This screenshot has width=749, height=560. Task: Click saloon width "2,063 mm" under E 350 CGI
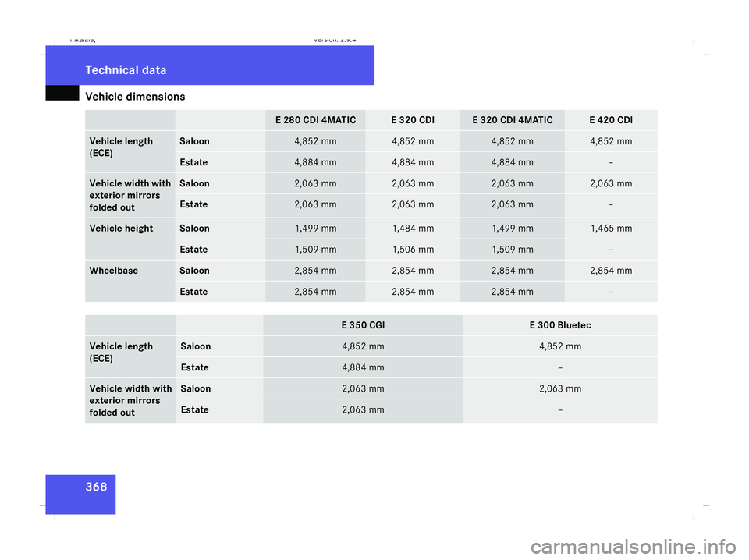tap(363, 388)
